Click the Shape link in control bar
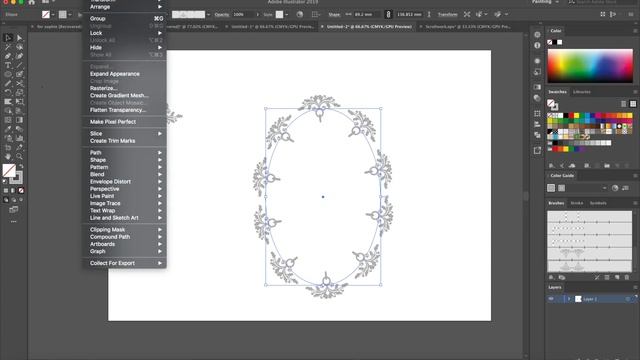640x360 pixels. click(334, 15)
